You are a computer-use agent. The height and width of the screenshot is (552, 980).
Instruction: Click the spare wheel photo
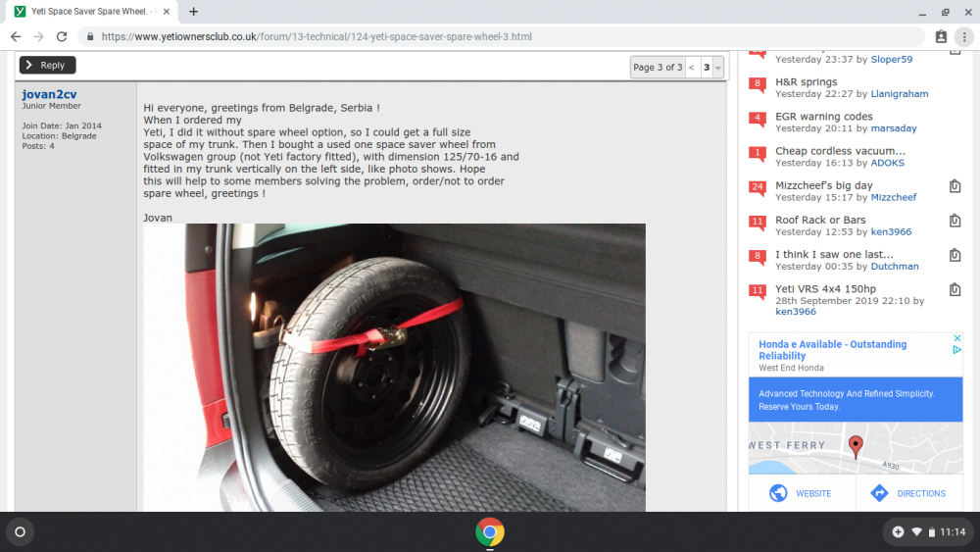(x=394, y=368)
